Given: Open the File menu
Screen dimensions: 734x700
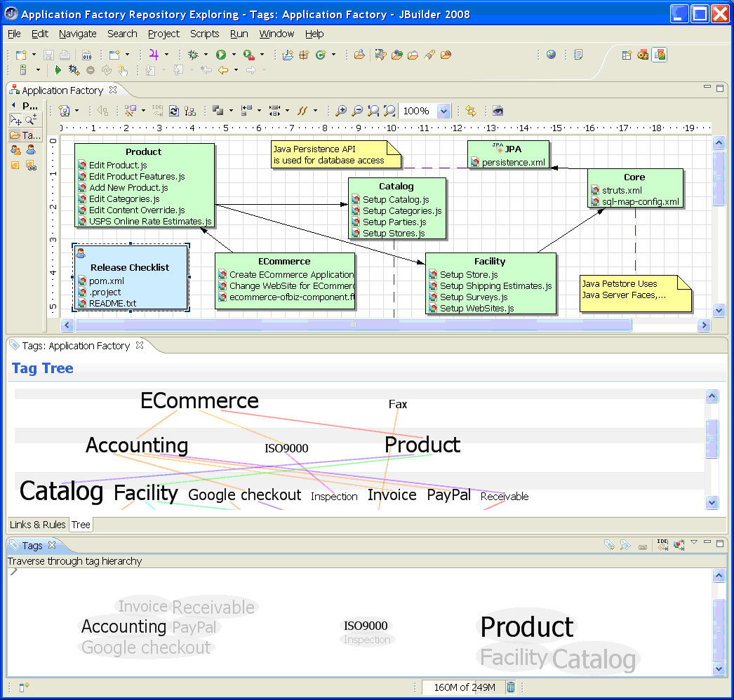Looking at the screenshot, I should coord(14,34).
